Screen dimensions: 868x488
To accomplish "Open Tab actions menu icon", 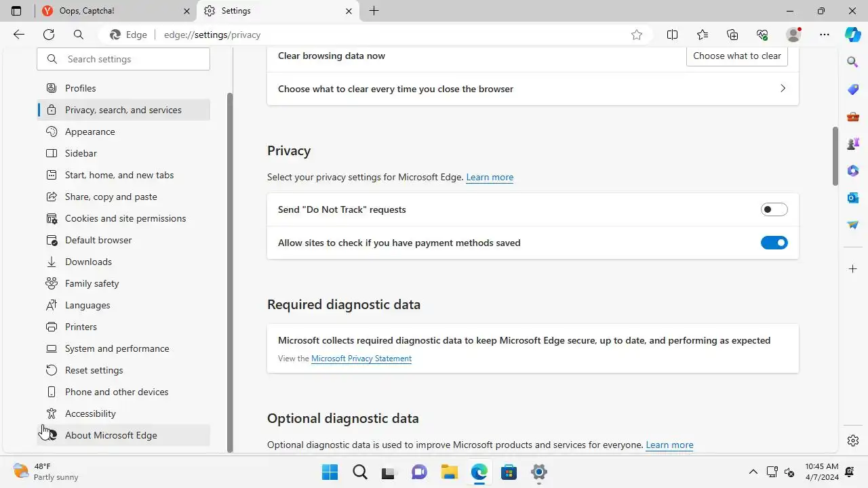I will pos(16,11).
